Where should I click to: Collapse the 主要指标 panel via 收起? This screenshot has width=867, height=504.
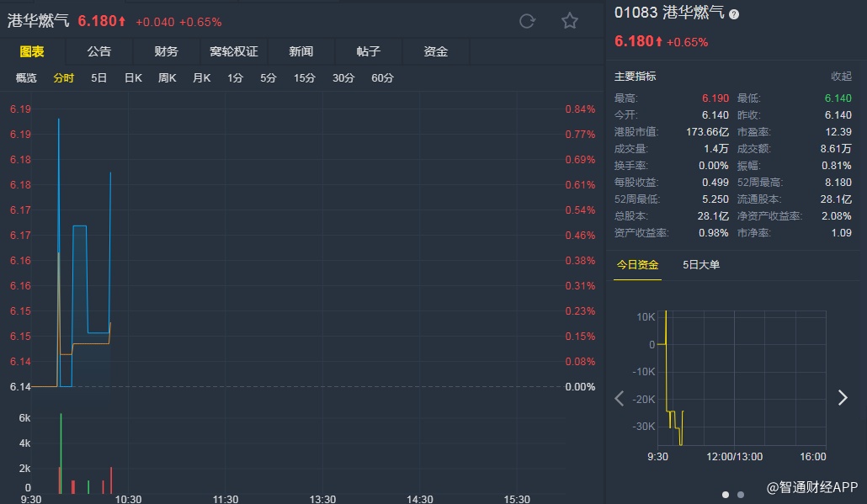click(841, 77)
